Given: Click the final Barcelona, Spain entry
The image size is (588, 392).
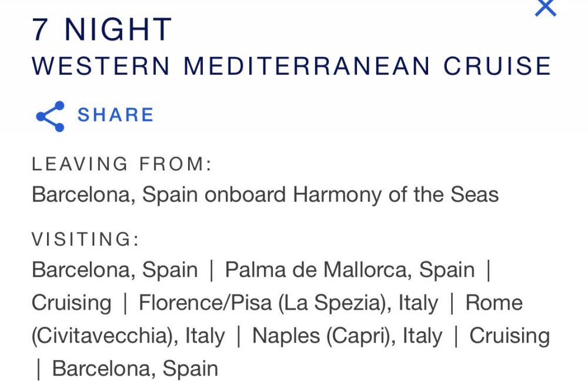Looking at the screenshot, I should pyautogui.click(x=135, y=368).
